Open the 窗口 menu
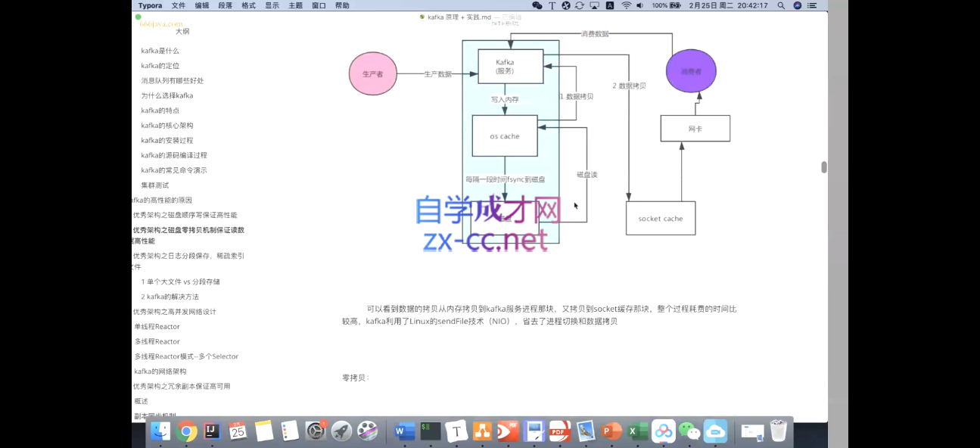The width and height of the screenshot is (980, 448). pyautogui.click(x=319, y=5)
